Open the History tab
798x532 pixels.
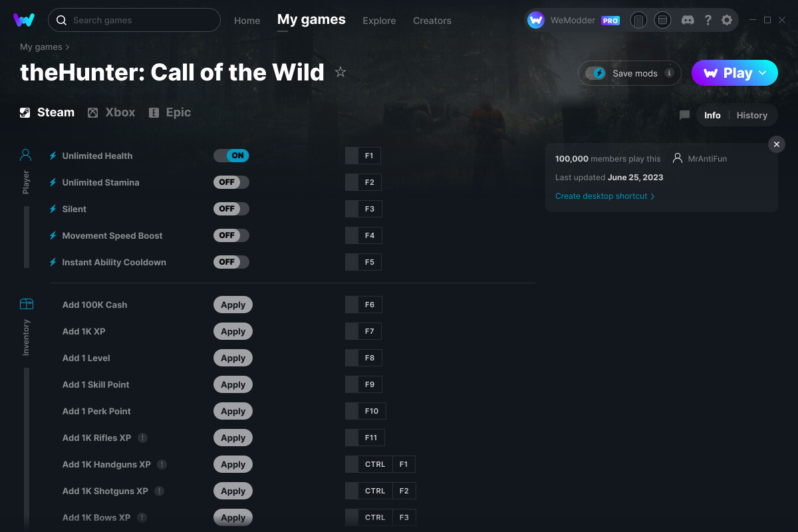pyautogui.click(x=752, y=115)
